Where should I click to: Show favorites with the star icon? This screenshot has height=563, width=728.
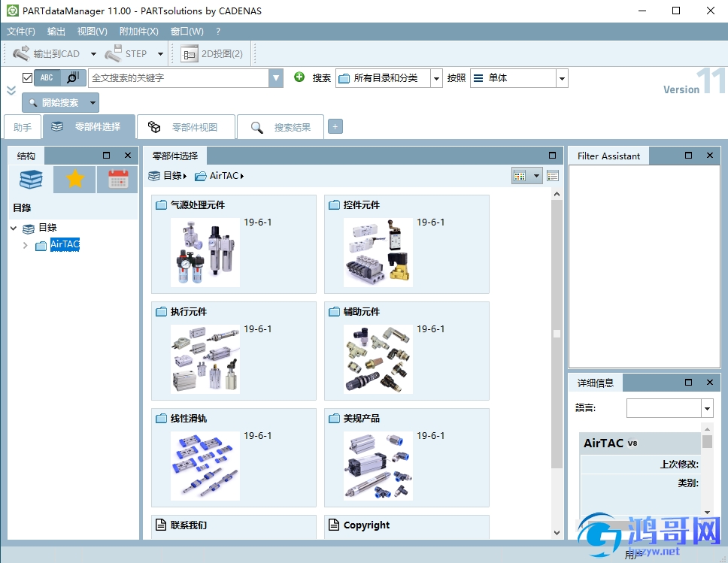coord(74,179)
